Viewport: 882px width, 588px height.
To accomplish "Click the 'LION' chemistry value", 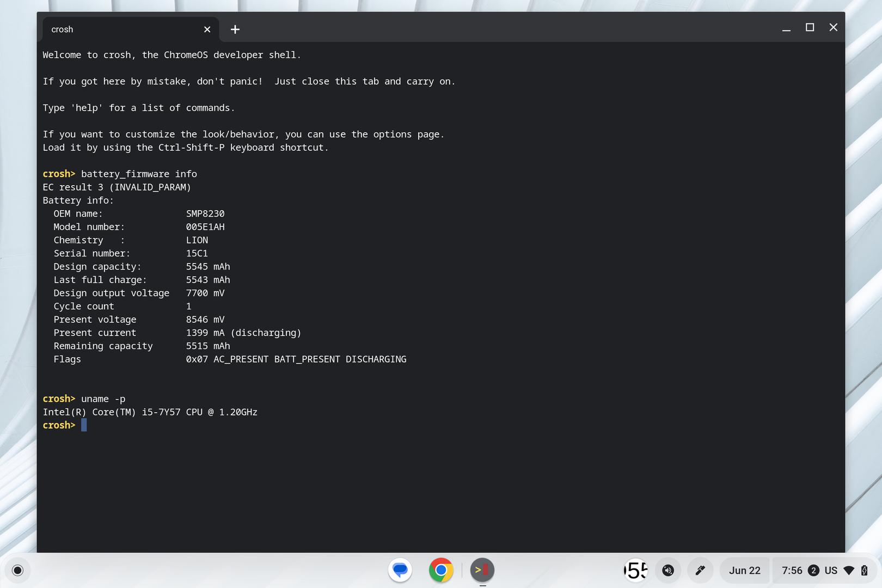I will (x=197, y=240).
